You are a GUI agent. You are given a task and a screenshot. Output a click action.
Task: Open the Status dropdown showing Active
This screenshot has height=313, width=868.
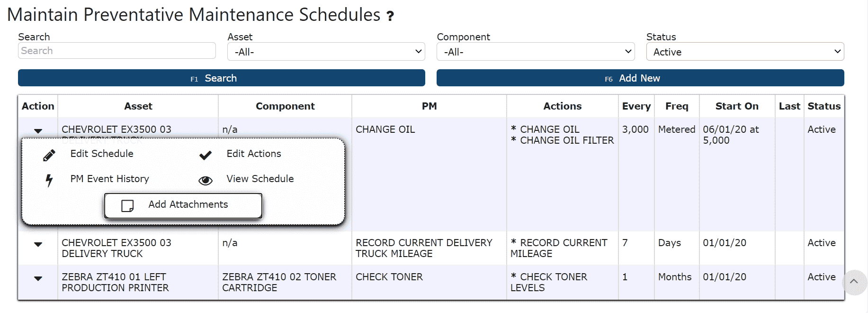(x=744, y=52)
